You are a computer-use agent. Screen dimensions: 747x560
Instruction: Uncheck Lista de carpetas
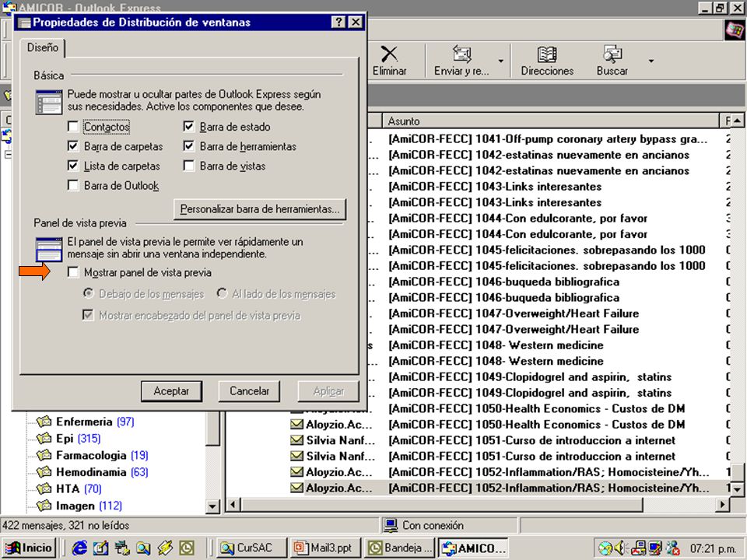(x=73, y=165)
